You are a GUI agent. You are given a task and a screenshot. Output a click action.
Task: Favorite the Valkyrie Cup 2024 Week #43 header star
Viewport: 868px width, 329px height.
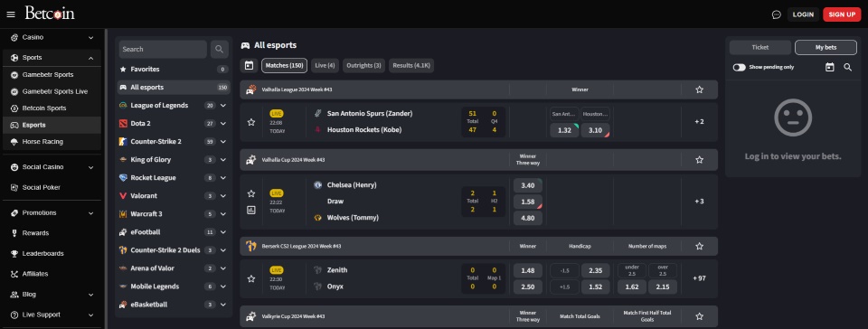coord(699,316)
